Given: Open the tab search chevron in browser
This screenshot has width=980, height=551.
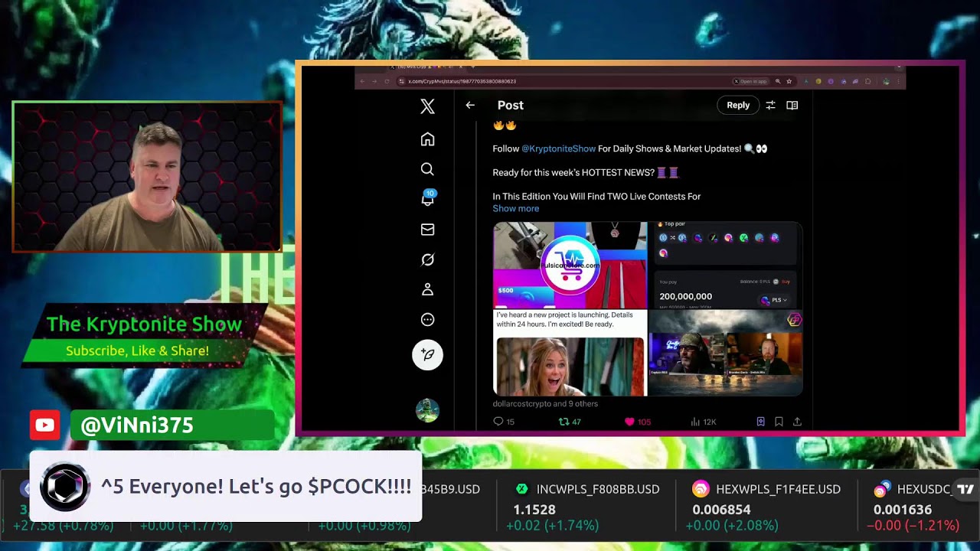Looking at the screenshot, I should (x=899, y=67).
